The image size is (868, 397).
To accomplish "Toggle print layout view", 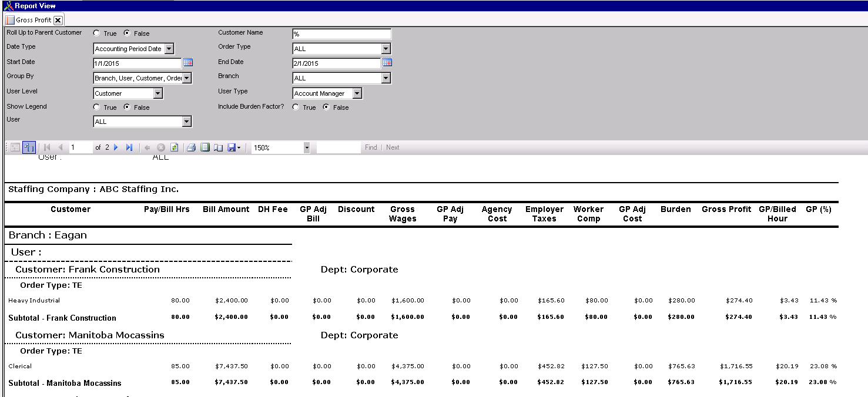I will [205, 147].
